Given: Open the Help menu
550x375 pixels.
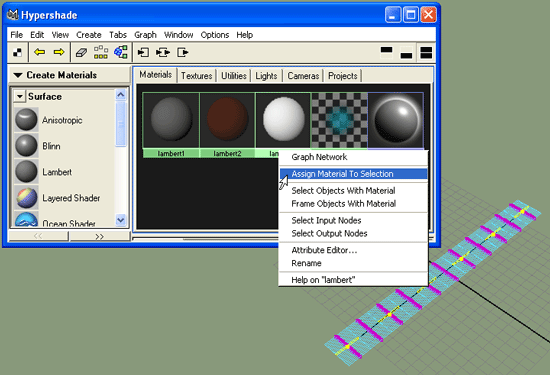Looking at the screenshot, I should 244,35.
